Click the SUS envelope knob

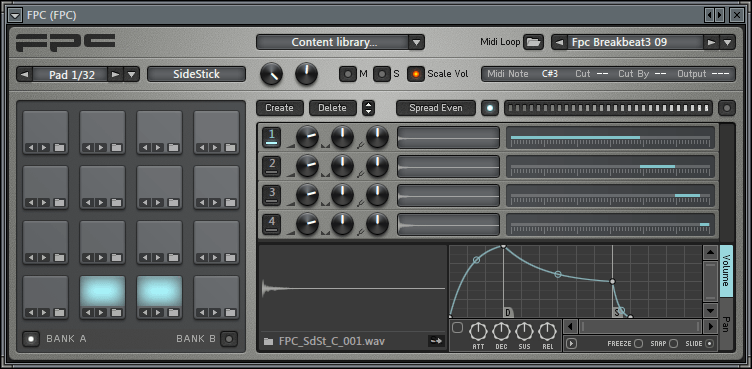pyautogui.click(x=524, y=331)
